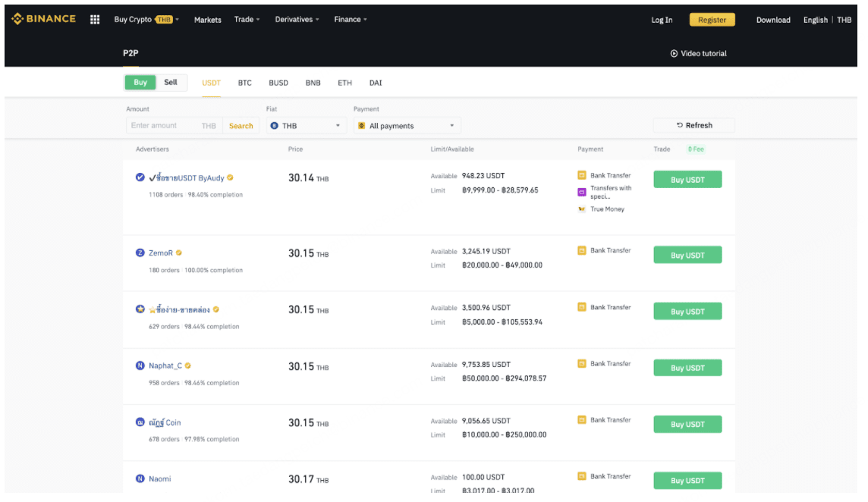Click verified badge next to ZemoR

coord(179,253)
